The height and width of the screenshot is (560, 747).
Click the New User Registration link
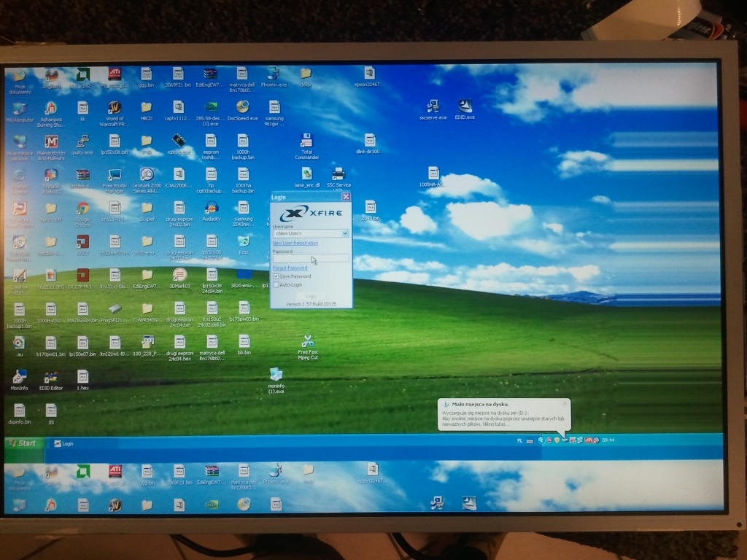(295, 243)
